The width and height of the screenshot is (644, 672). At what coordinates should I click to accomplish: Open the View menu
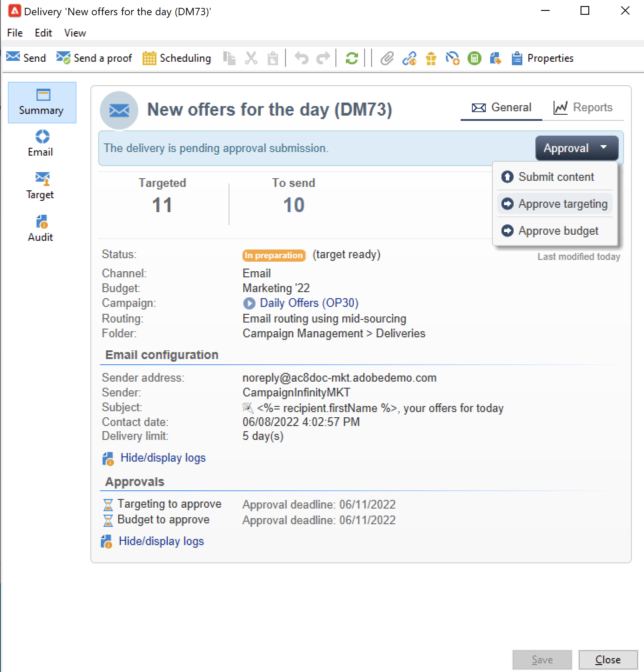tap(75, 33)
